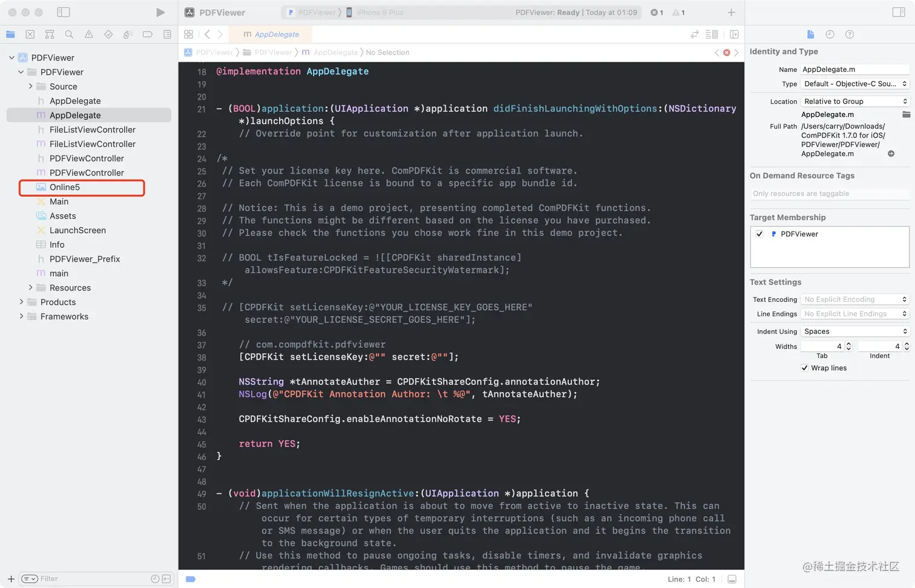
Task: Open the Text Encoding dropdown
Action: coord(855,299)
